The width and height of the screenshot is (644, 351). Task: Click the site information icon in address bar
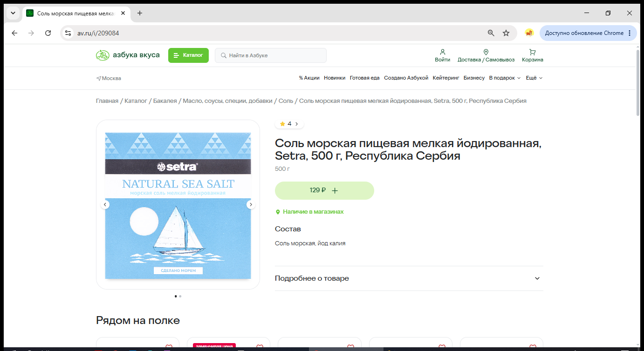pos(68,33)
